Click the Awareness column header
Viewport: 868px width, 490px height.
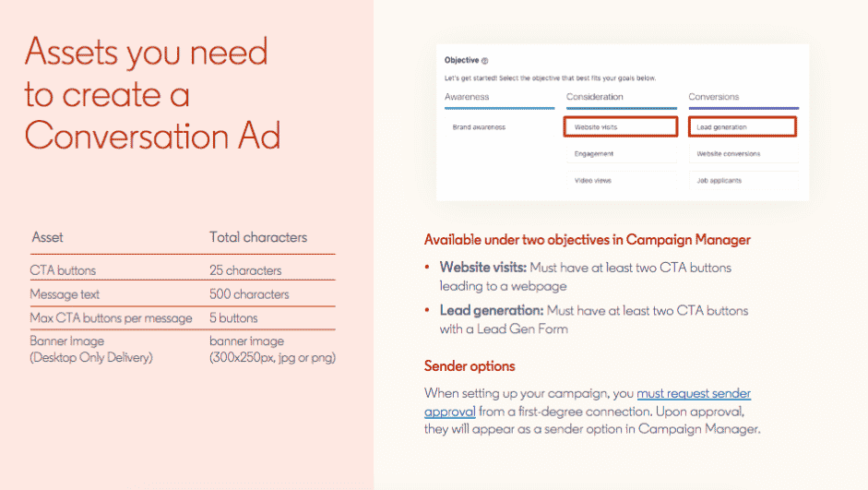pyautogui.click(x=467, y=96)
